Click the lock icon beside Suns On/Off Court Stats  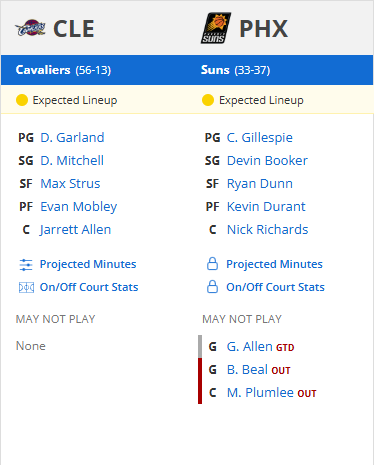pyautogui.click(x=212, y=287)
